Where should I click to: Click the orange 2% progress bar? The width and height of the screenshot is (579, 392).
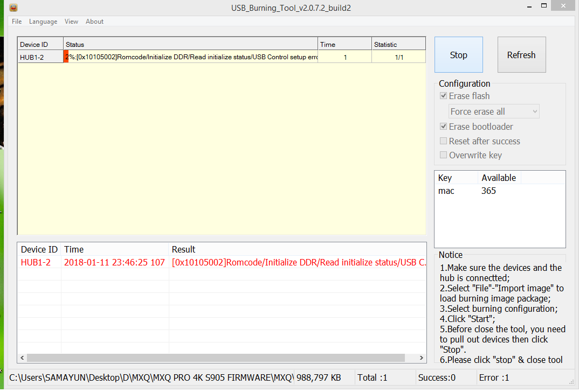point(66,57)
